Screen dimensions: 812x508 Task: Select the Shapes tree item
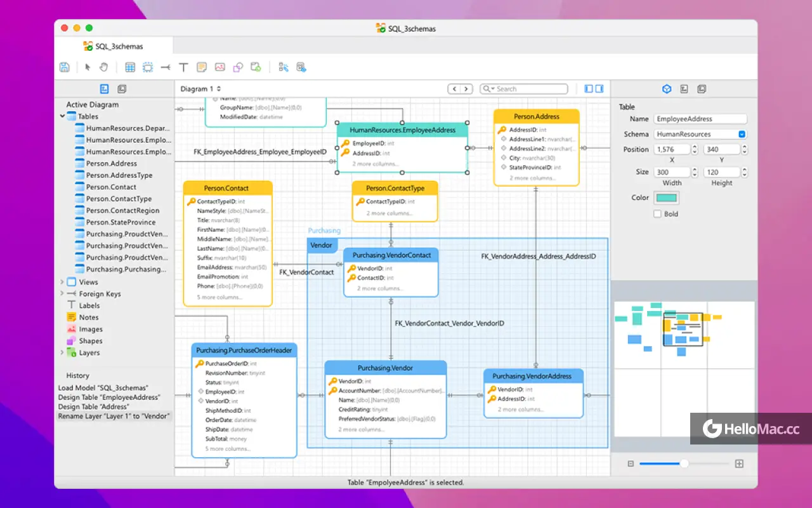(x=91, y=341)
